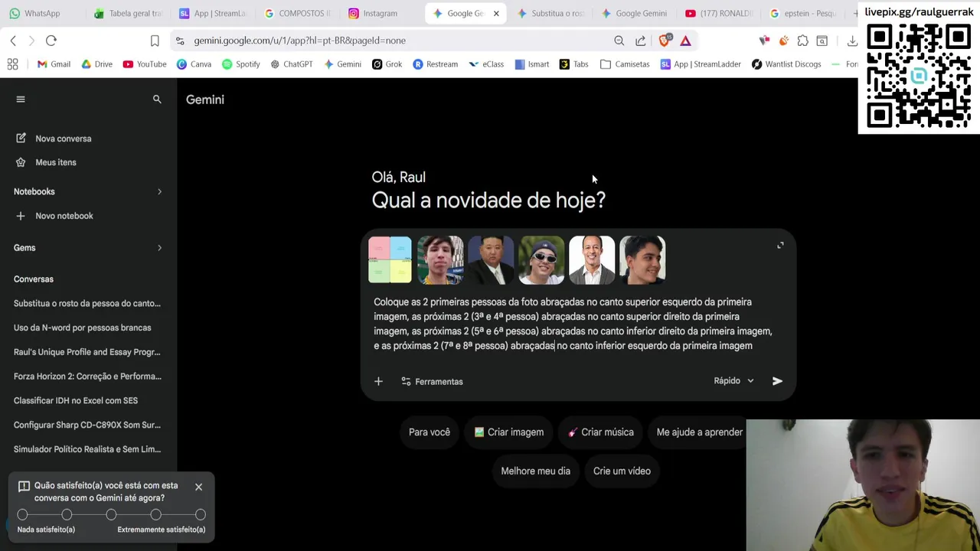Select the second satisfaction rating radio
980x551 pixels.
coord(67,515)
